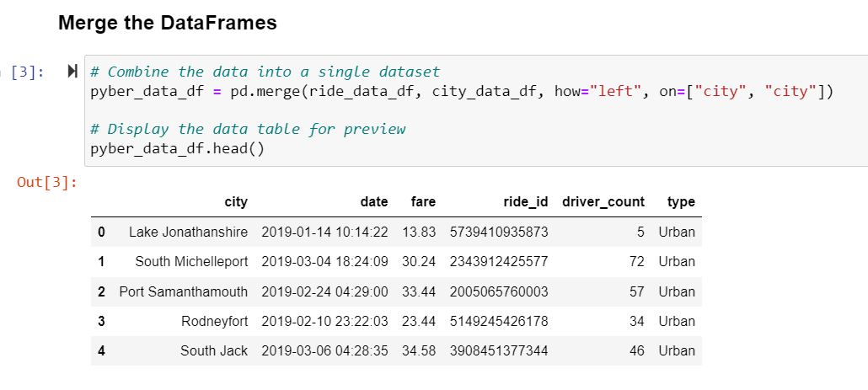The height and width of the screenshot is (390, 868).
Task: Click driver count 72 cell
Action: tap(636, 262)
